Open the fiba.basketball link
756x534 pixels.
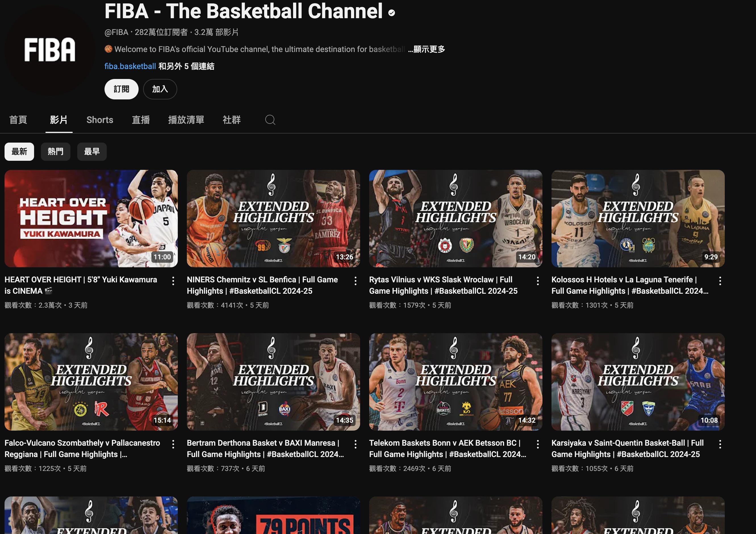coord(130,66)
